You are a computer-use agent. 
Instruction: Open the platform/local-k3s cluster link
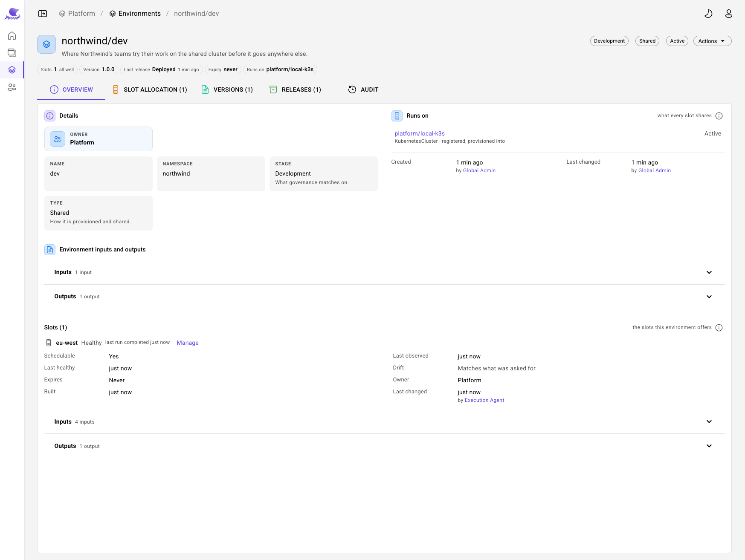pos(420,133)
